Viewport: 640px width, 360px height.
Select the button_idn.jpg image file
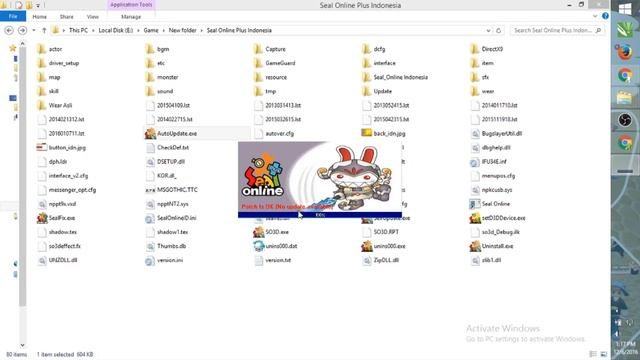(x=62, y=147)
